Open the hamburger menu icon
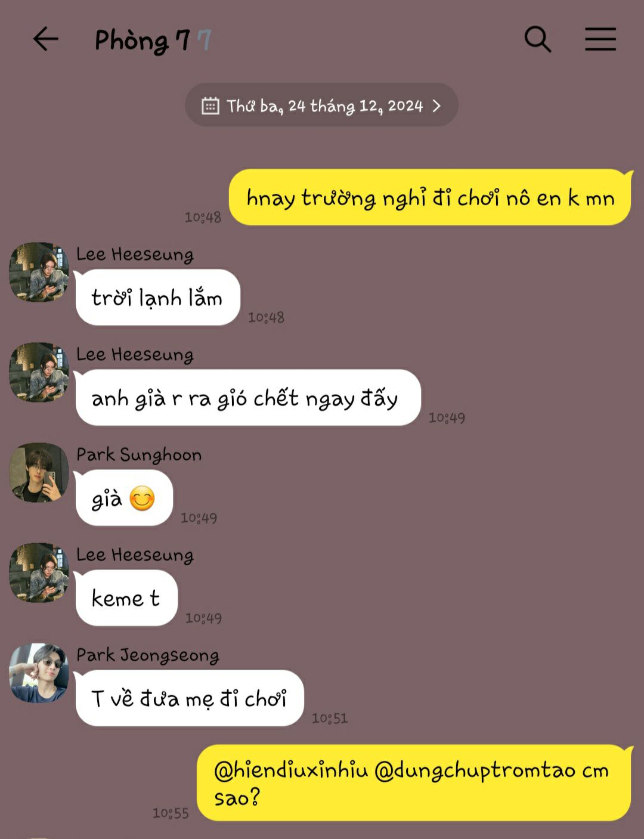The height and width of the screenshot is (839, 644). (600, 39)
